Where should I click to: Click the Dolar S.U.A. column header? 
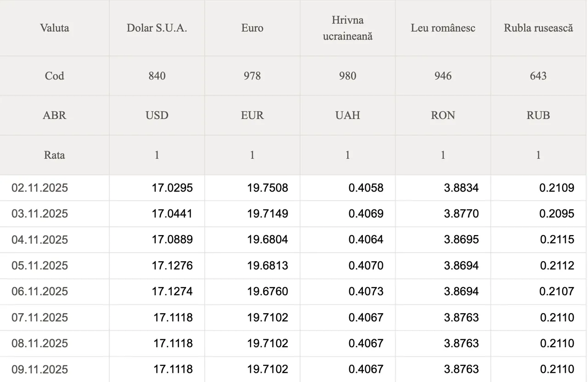(157, 28)
